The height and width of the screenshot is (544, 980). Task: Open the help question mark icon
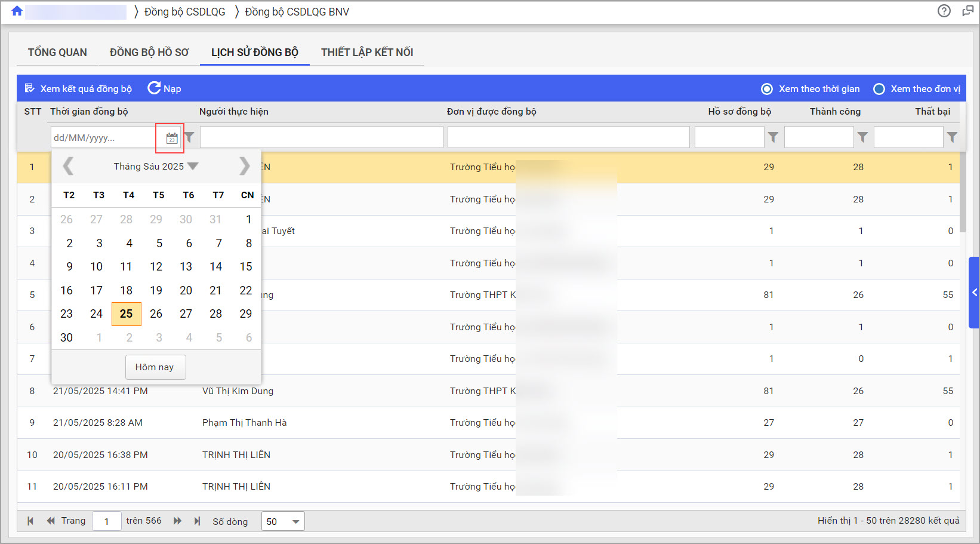(944, 11)
